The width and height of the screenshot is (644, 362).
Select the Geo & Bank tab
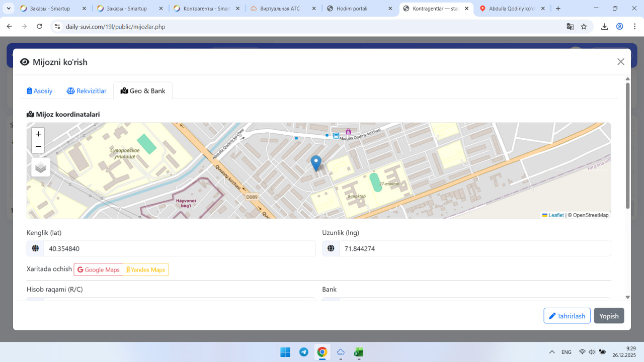click(143, 91)
